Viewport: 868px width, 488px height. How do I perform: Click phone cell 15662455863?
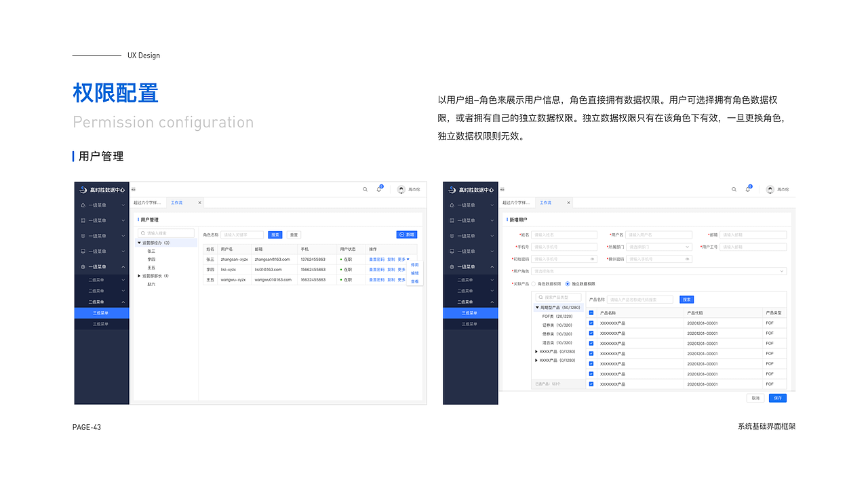pyautogui.click(x=313, y=269)
